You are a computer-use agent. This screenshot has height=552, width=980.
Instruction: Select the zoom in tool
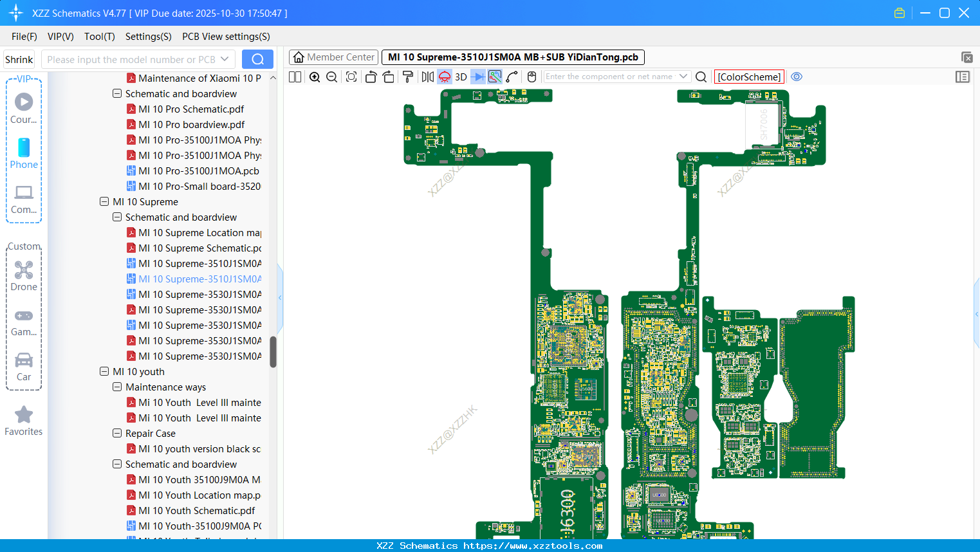[x=315, y=77]
